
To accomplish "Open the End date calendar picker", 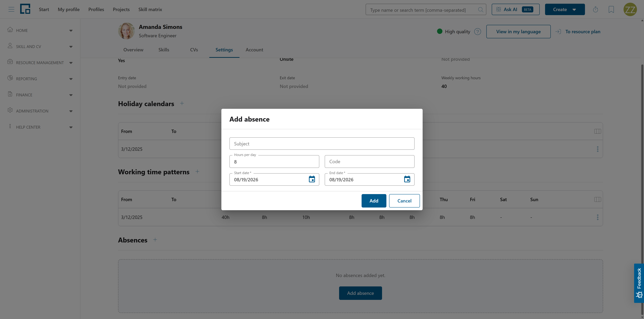I will (x=407, y=179).
